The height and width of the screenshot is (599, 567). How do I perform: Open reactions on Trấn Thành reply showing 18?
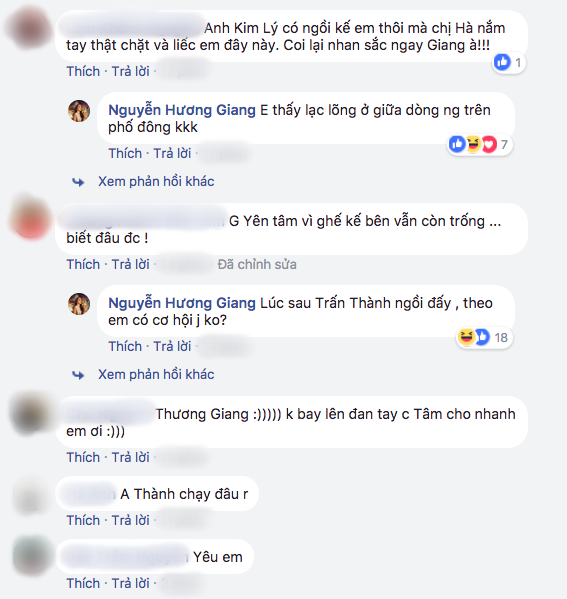point(484,337)
